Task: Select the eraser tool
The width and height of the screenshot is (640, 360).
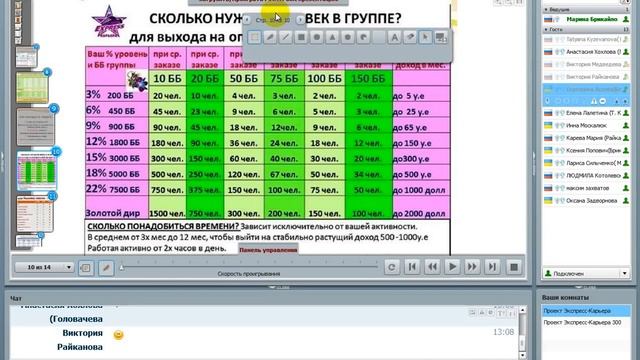Action: 410,38
